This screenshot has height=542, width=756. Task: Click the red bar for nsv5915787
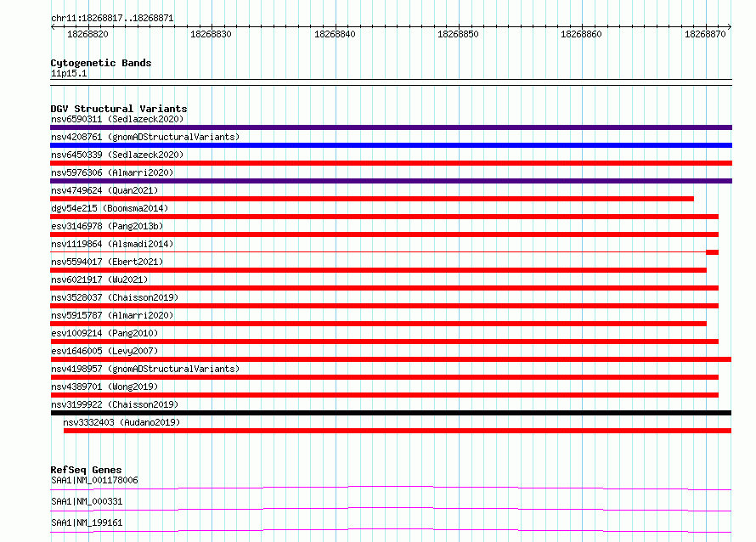coord(378,324)
